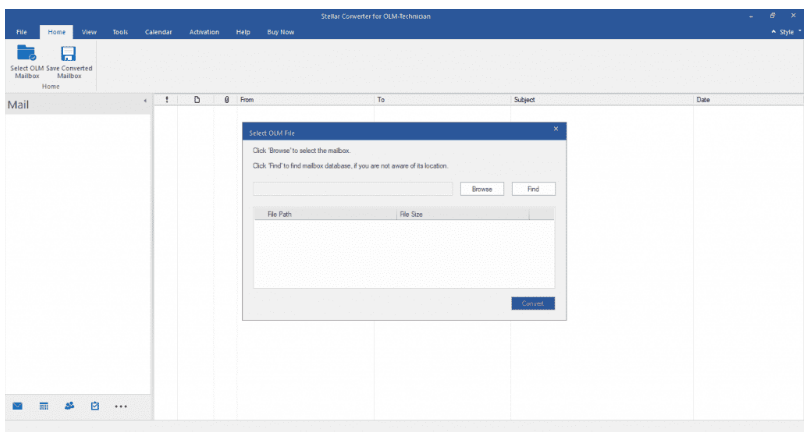Open the Style dropdown

coord(790,32)
